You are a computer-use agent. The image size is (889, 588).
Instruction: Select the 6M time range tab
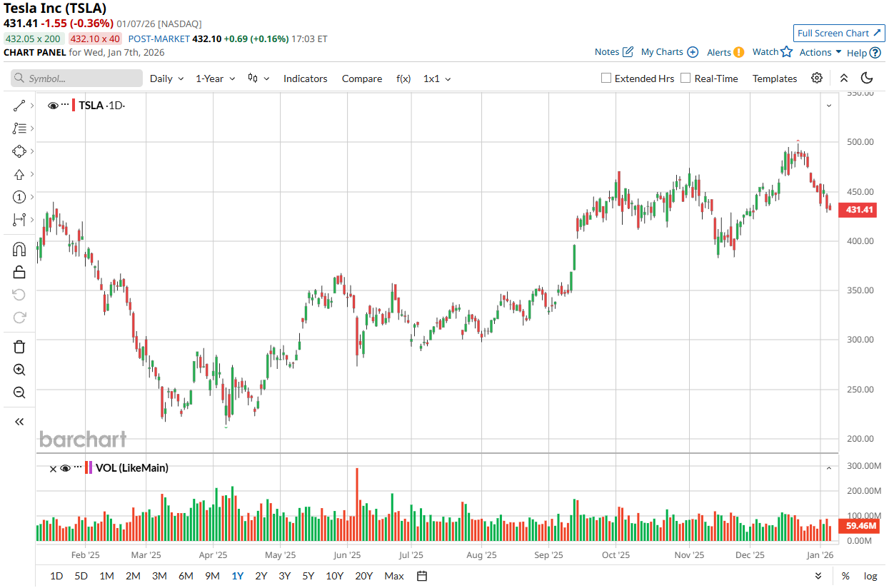tap(186, 576)
